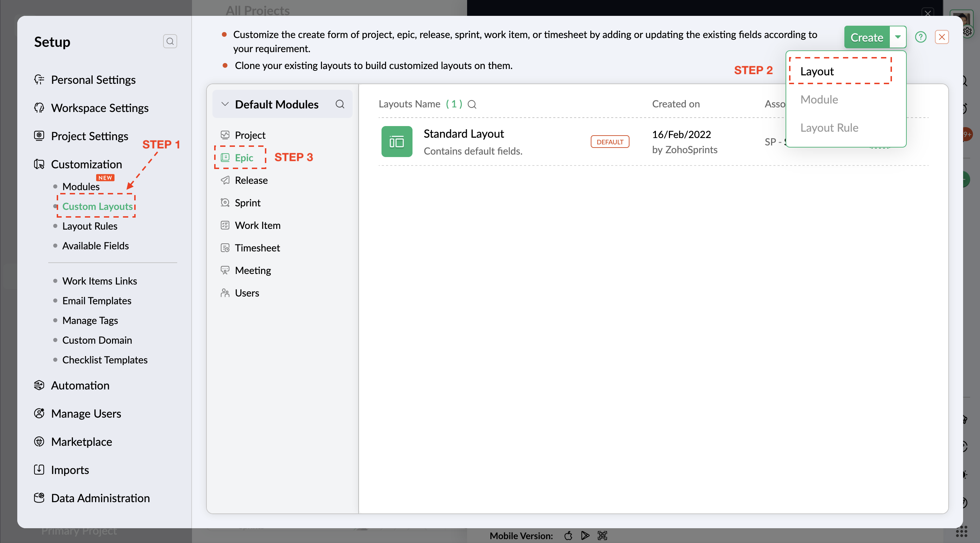Choose Layout Rule in Create menu
The height and width of the screenshot is (543, 980).
pyautogui.click(x=829, y=127)
